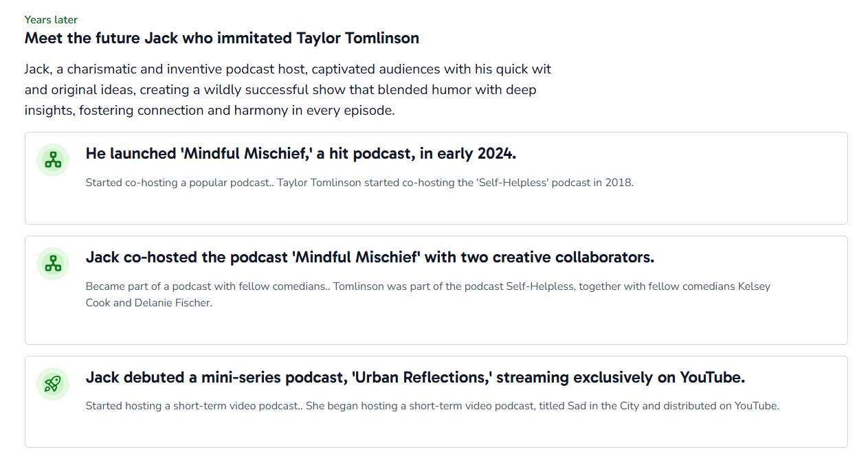Viewport: 868px width, 465px height.
Task: Open the 'Jack co-hosted the podcast' card title
Action: (370, 258)
